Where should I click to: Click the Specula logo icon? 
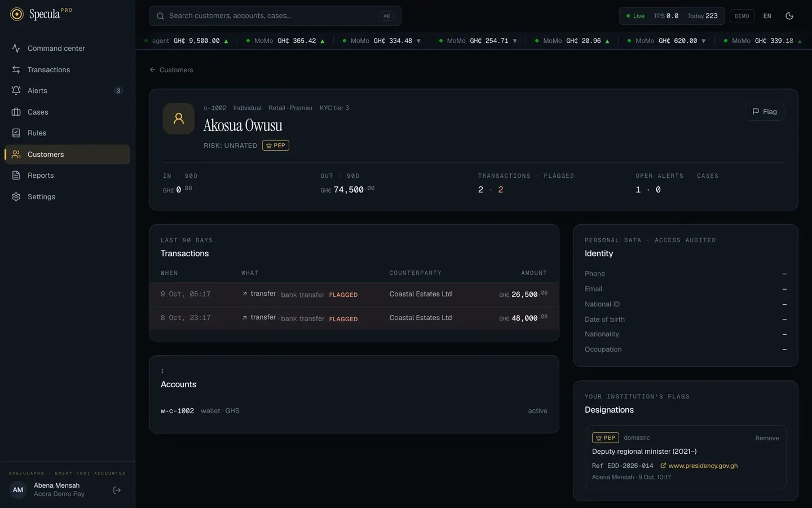(x=17, y=14)
